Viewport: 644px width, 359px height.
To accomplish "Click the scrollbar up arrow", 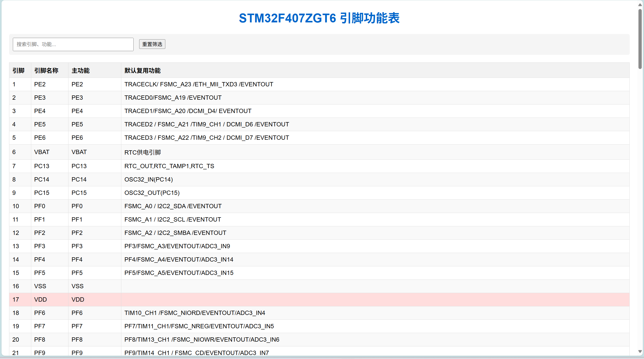I will (640, 5).
